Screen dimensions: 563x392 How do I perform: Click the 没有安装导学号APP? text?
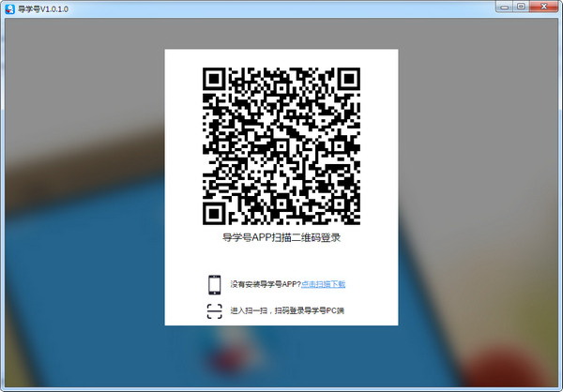pyautogui.click(x=266, y=284)
